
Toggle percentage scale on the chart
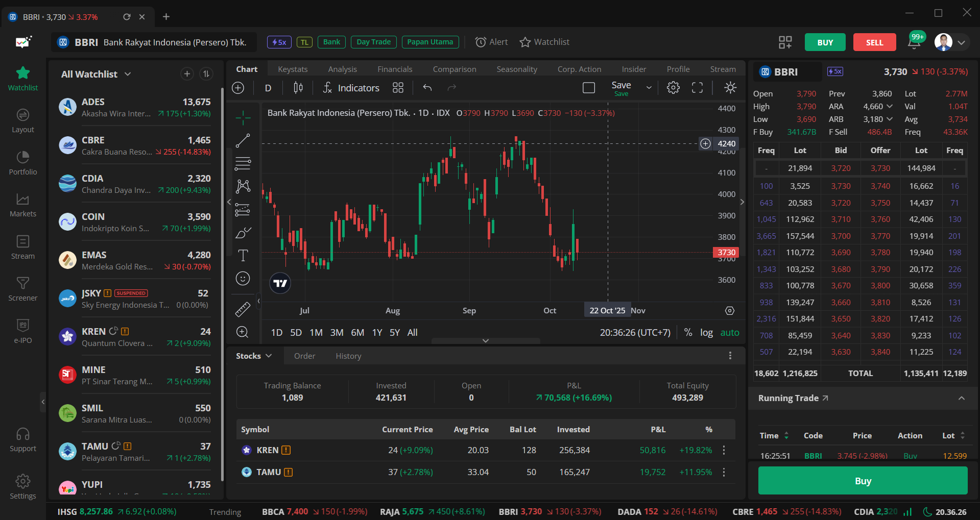click(x=687, y=332)
